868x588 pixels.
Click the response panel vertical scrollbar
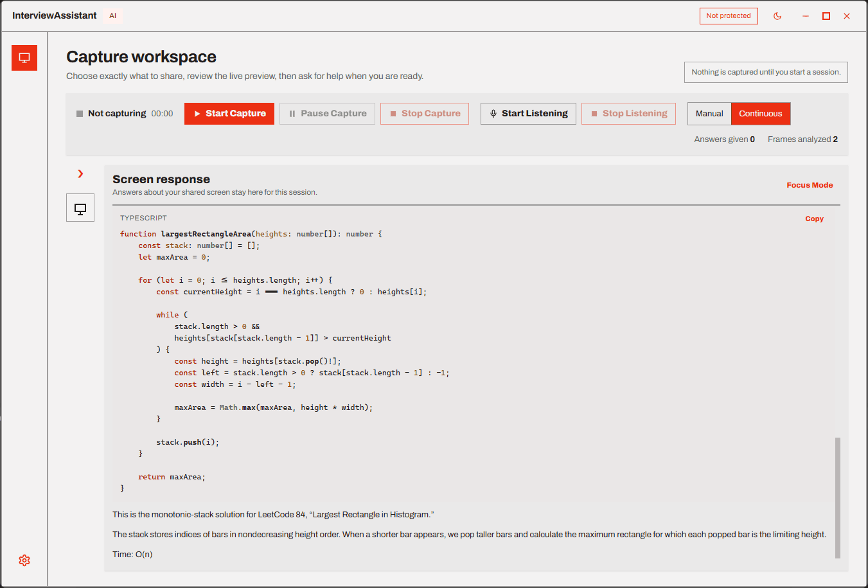pyautogui.click(x=838, y=498)
